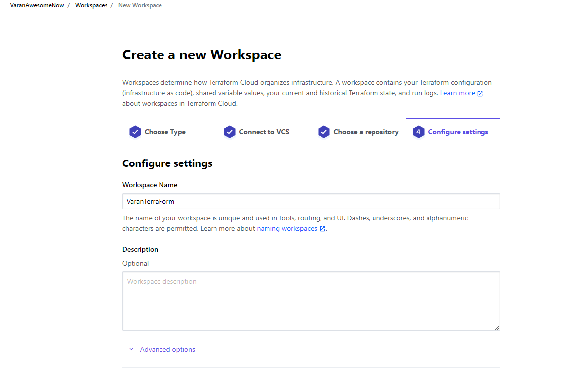Open the VaranAwesomeNow organization breadcrumb
Viewport: 588px width, 380px height.
coord(37,5)
